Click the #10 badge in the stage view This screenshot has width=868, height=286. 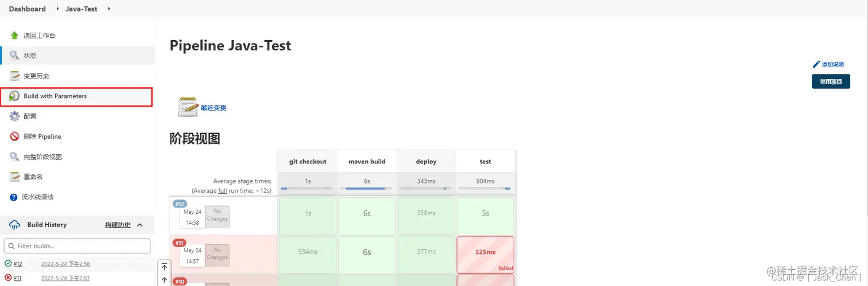tap(180, 281)
